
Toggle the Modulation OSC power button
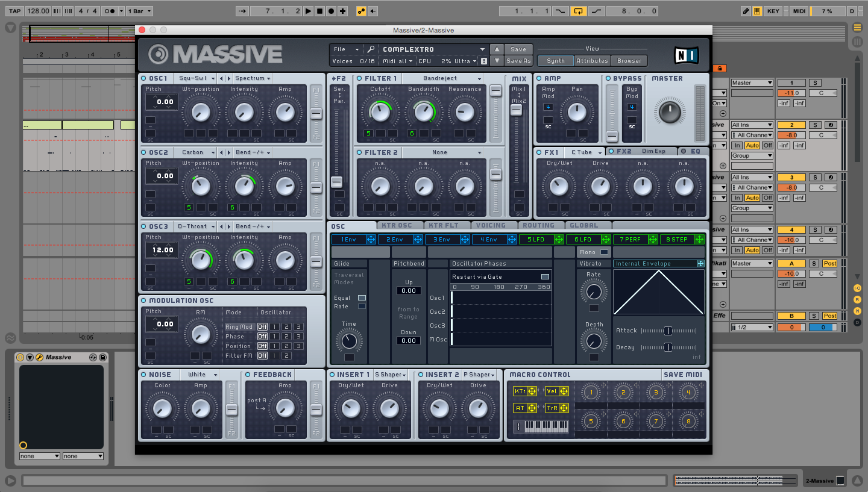pos(144,300)
